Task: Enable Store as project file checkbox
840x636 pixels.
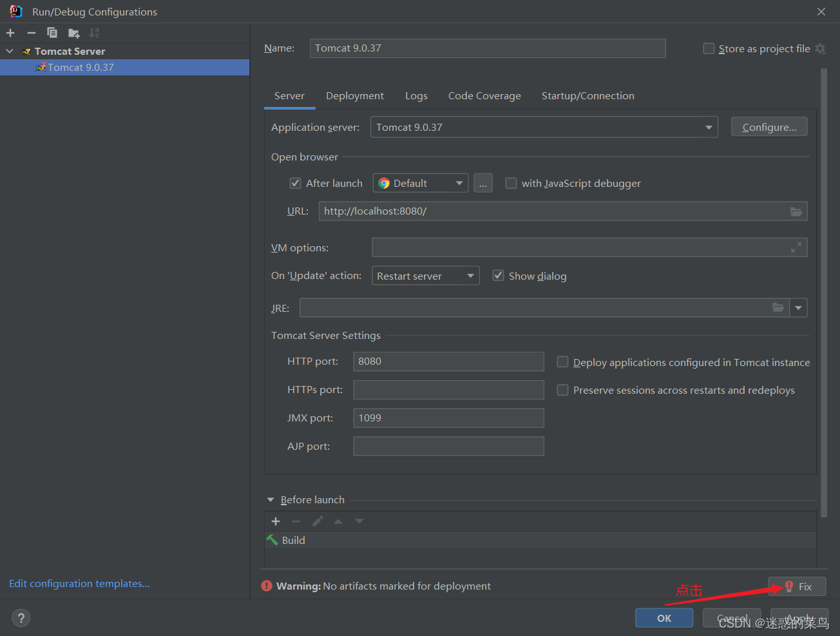Action: 709,48
